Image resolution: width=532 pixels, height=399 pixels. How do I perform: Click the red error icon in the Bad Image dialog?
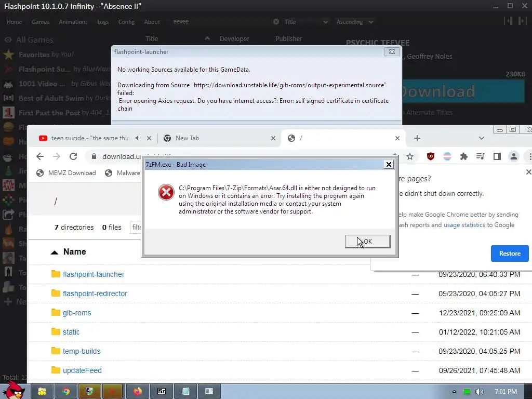point(166,192)
